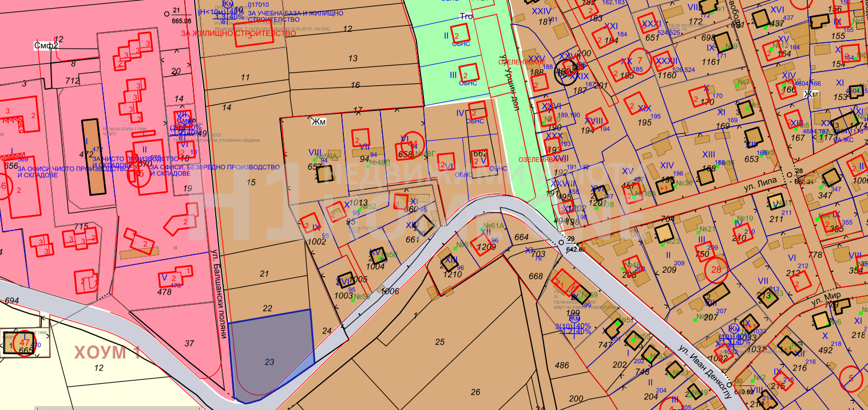Select parcel 26 at the bottom
This screenshot has width=868, height=410.
[x=475, y=392]
